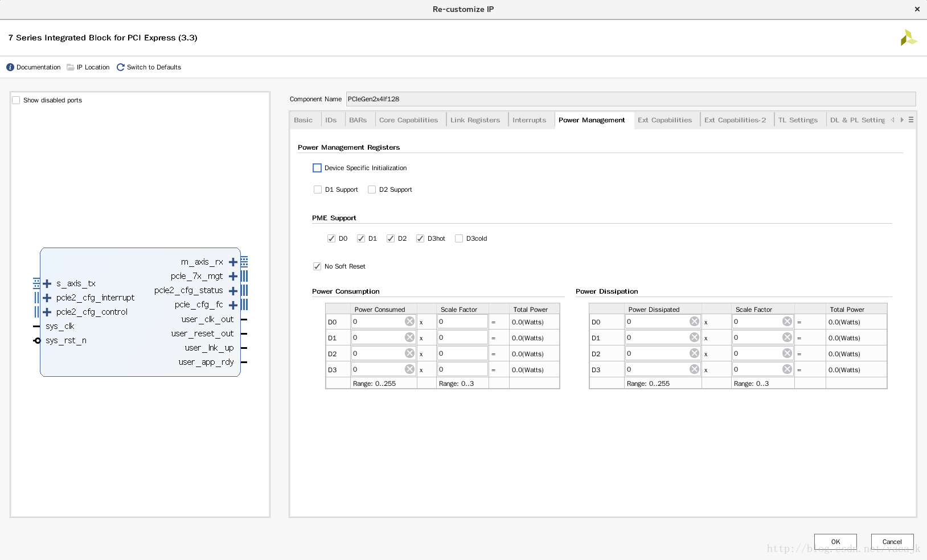Click the Cancel button

click(892, 542)
